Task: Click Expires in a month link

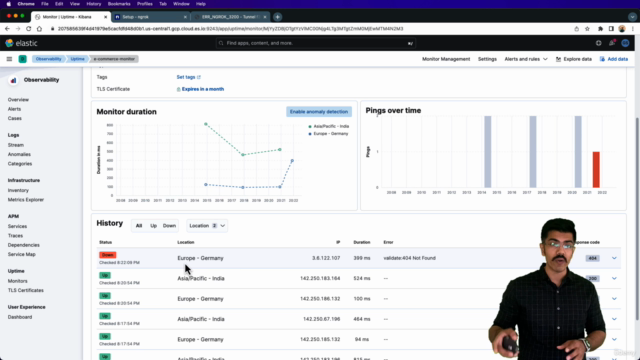Action: 200,89
